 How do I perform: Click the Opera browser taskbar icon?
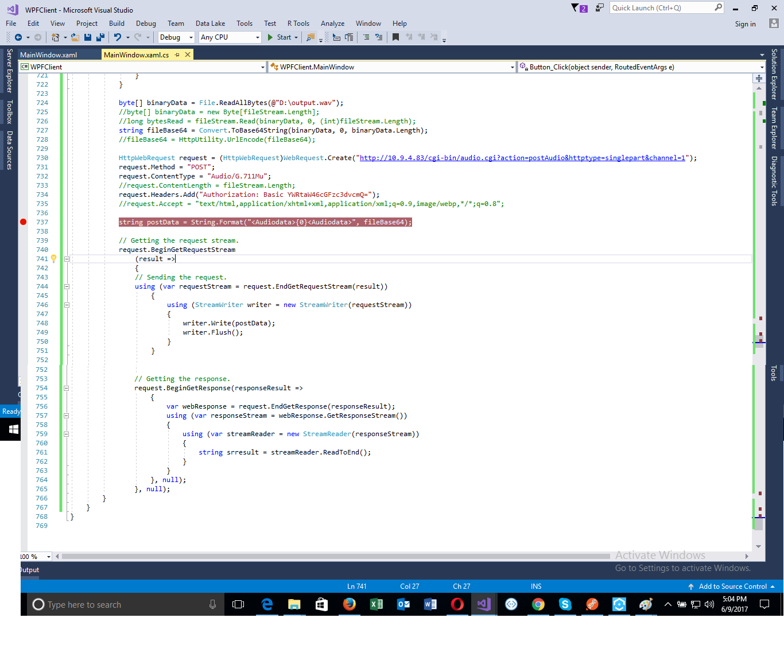coord(457,604)
